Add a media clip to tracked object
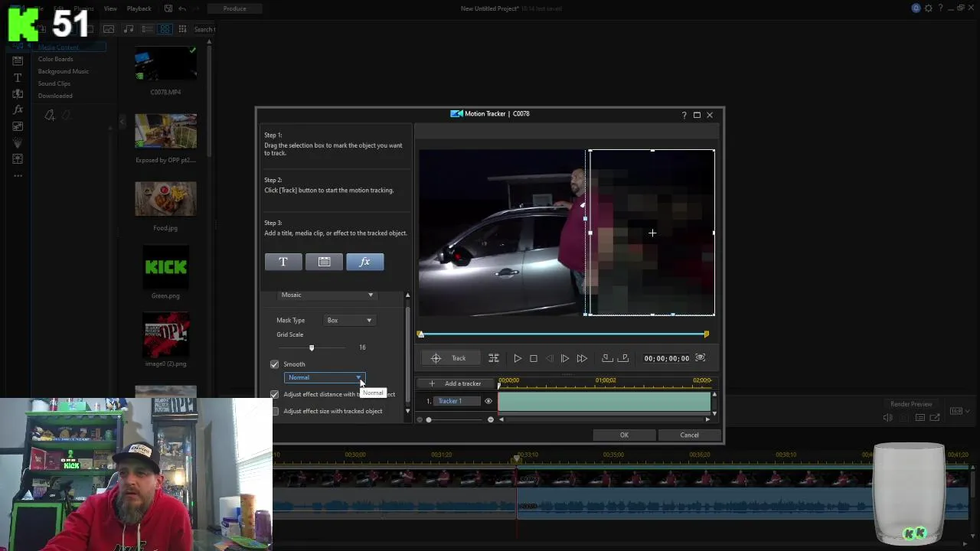 pos(324,262)
